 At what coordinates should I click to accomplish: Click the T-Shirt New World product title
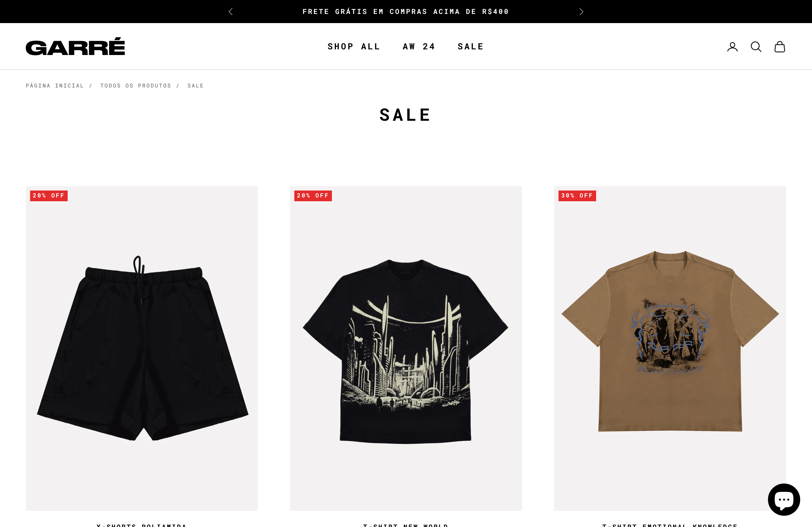coord(406,525)
